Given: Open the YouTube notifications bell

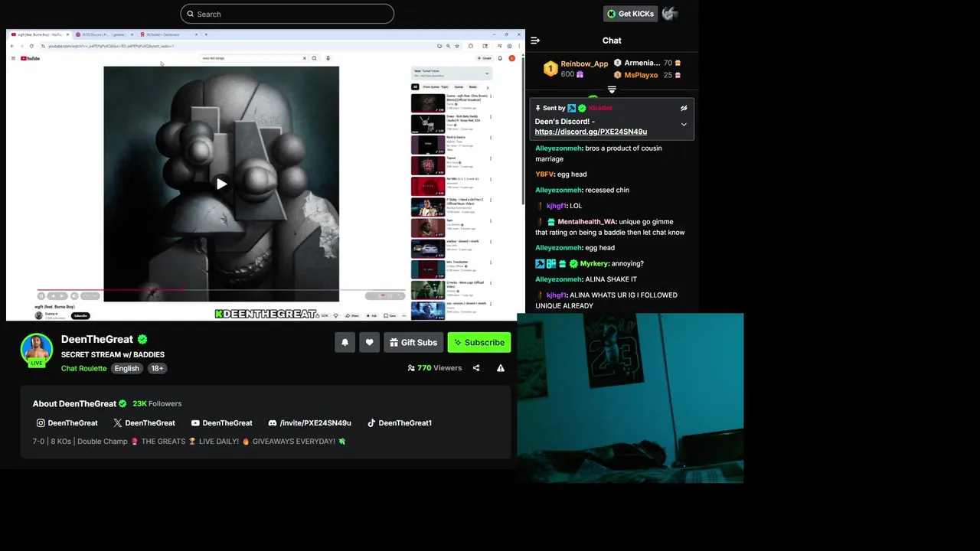Looking at the screenshot, I should 500,58.
